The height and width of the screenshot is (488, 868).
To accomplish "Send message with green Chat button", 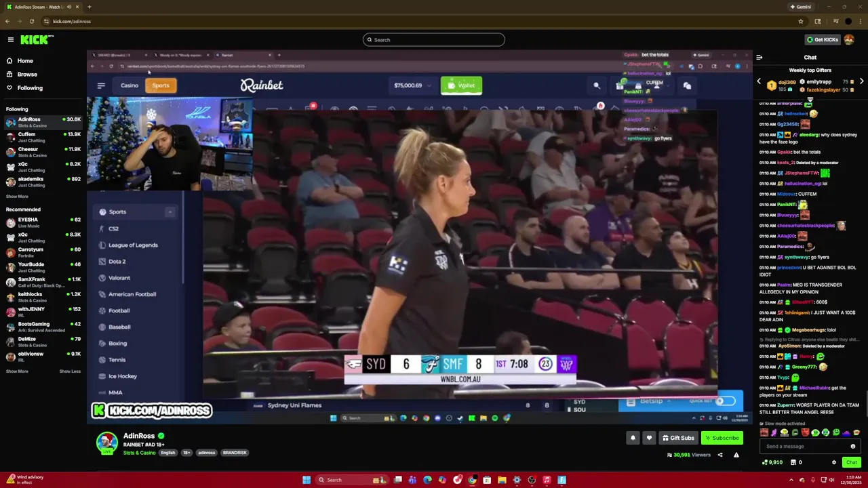I will click(x=852, y=462).
